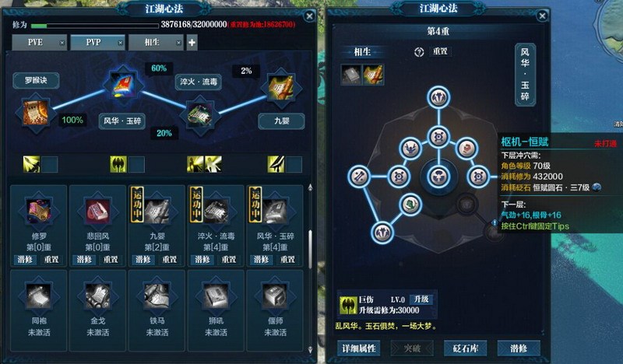
Task: Click the 修为 cultivation progress bar
Action: click(x=95, y=26)
